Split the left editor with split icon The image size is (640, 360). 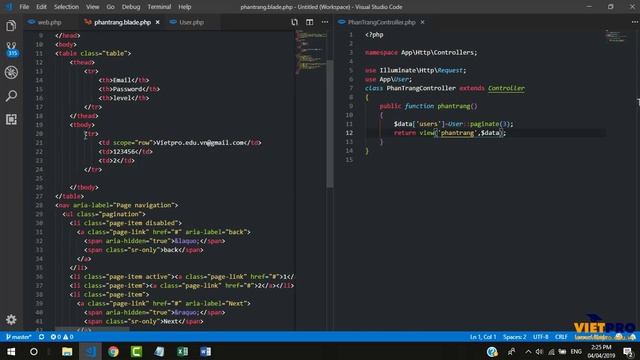click(309, 22)
